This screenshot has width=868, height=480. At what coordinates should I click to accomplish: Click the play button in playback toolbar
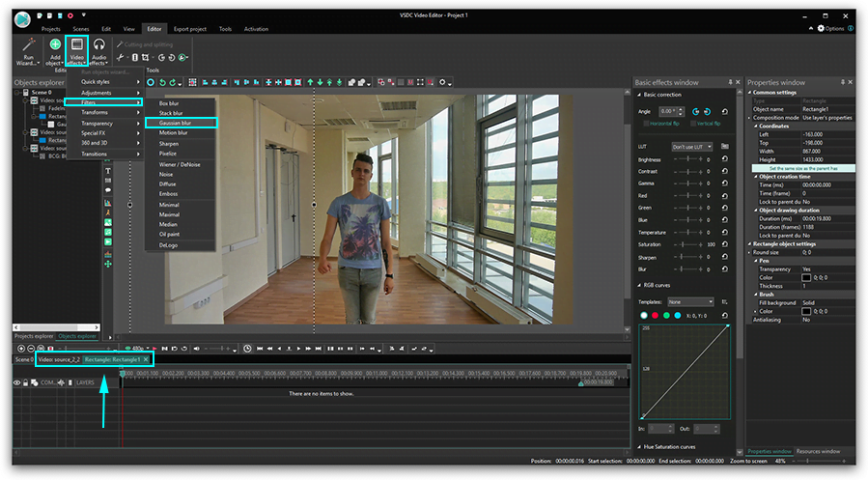pyautogui.click(x=298, y=349)
